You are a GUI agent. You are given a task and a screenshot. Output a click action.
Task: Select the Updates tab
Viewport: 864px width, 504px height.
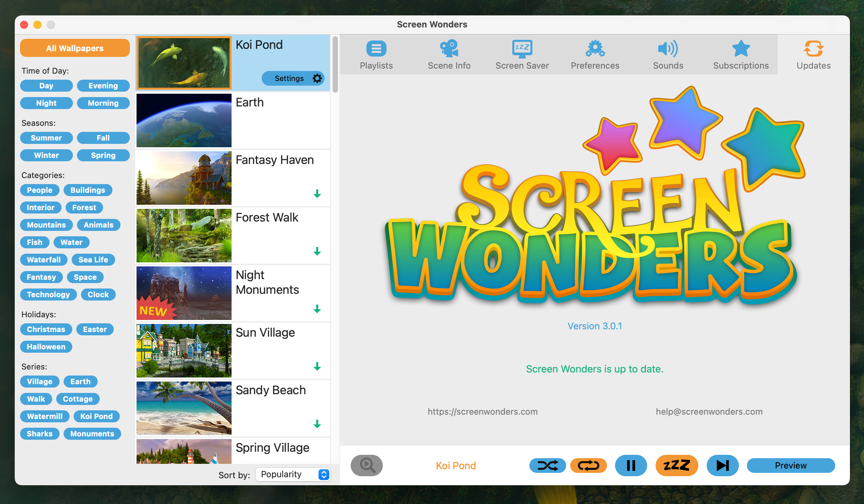[x=813, y=55]
